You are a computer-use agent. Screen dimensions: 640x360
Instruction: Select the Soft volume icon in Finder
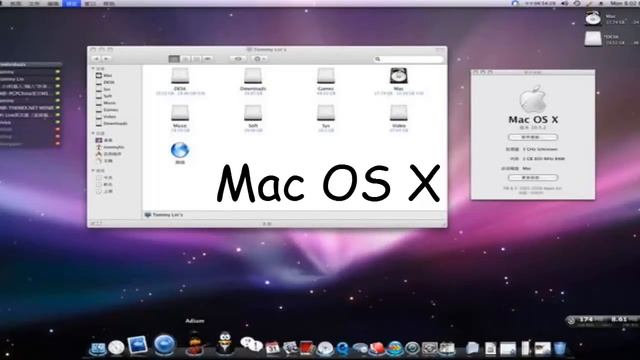coord(253,113)
